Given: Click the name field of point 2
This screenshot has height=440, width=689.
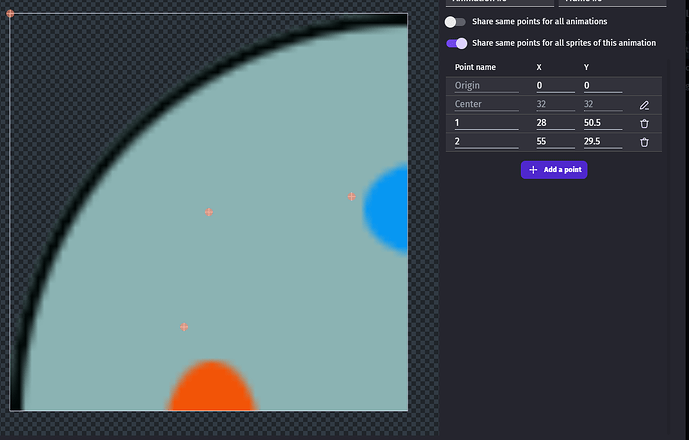Looking at the screenshot, I should 486,142.
